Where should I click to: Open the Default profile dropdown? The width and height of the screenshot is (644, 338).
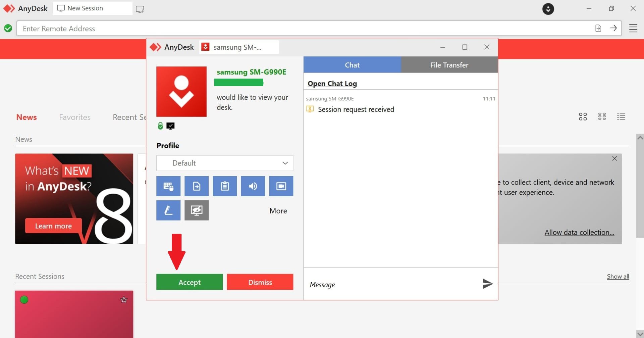coord(225,163)
